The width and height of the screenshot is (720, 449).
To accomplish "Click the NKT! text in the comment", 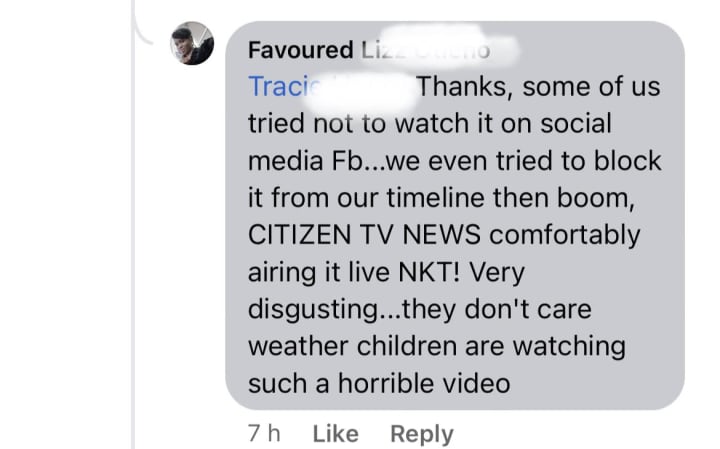I will click(x=429, y=272).
